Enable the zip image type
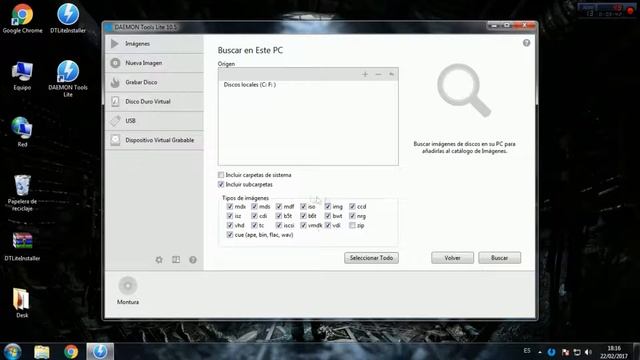This screenshot has width=640, height=360. point(352,225)
